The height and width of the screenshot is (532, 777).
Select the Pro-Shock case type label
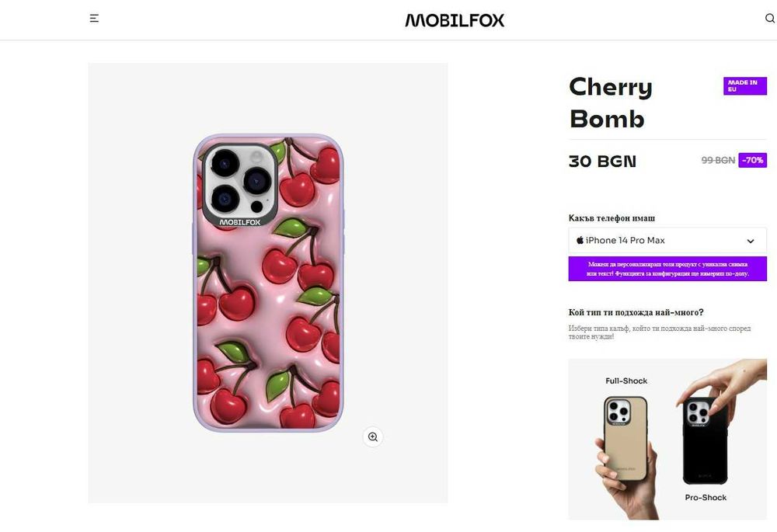click(x=706, y=497)
